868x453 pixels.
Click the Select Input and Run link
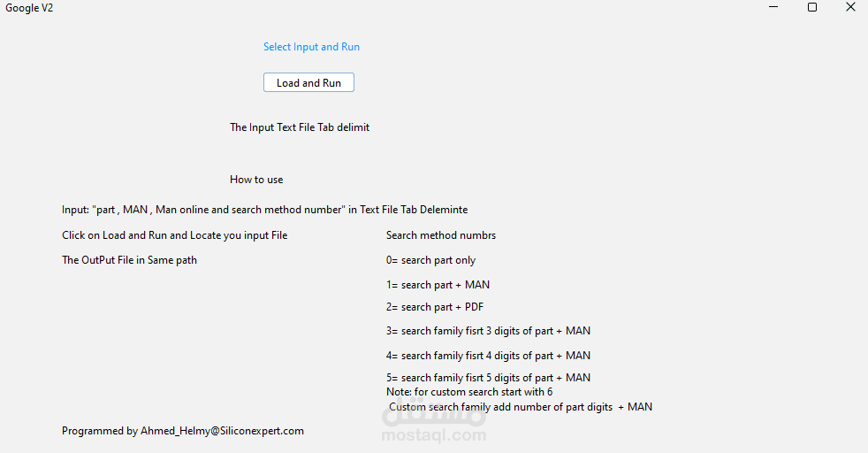click(x=311, y=47)
